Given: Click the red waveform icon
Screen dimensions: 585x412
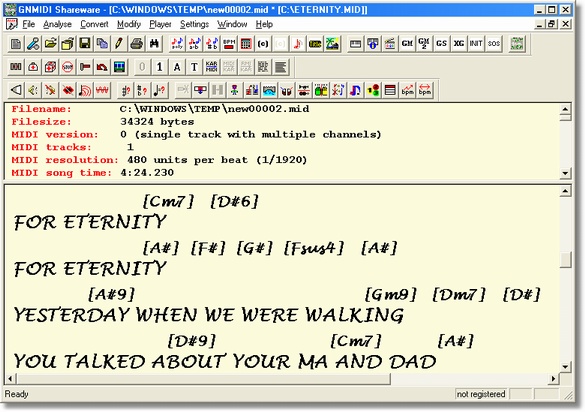Looking at the screenshot, I should pyautogui.click(x=102, y=90).
